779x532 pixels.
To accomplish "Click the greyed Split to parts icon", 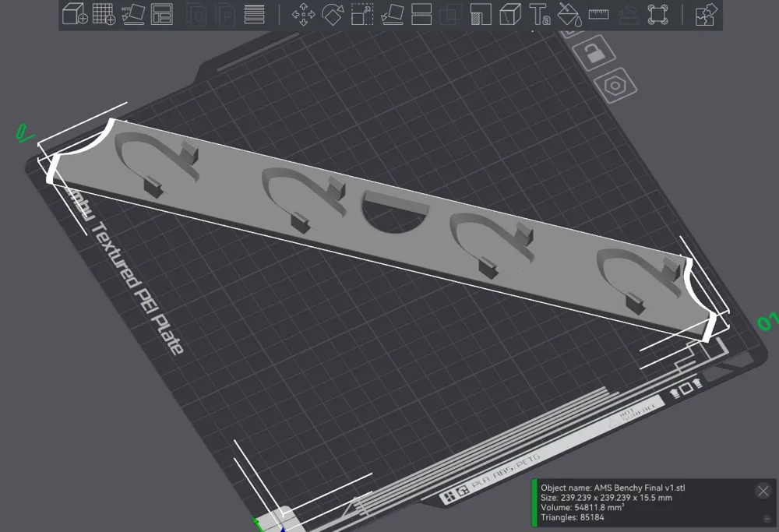I will (225, 14).
